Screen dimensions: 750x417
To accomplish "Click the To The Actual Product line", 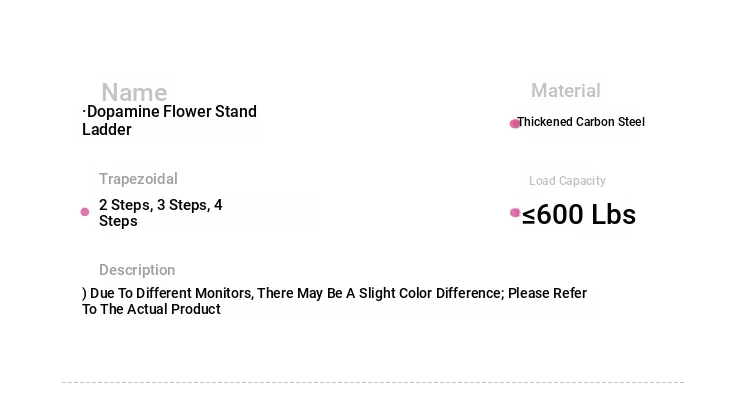I will click(x=151, y=309).
